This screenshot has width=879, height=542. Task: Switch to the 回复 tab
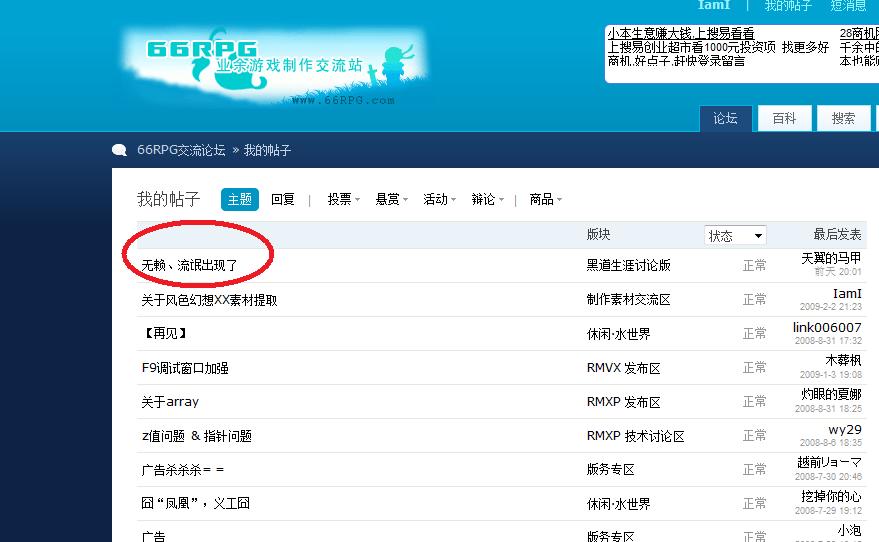point(283,199)
